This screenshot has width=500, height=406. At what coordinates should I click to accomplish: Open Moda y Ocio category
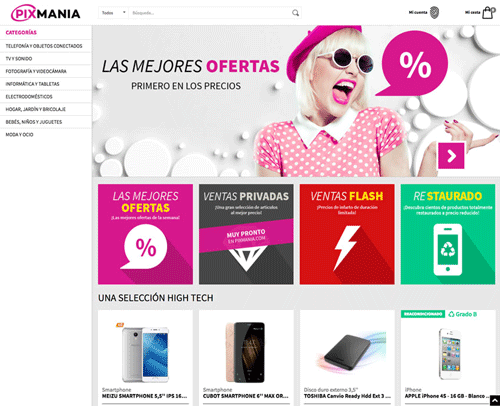tap(19, 135)
